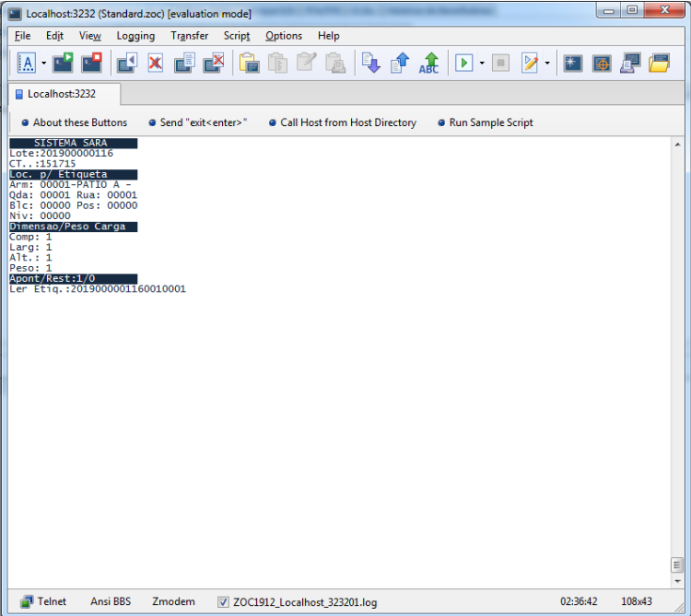
Task: Click the ZOC window icon in title bar
Action: tap(15, 14)
